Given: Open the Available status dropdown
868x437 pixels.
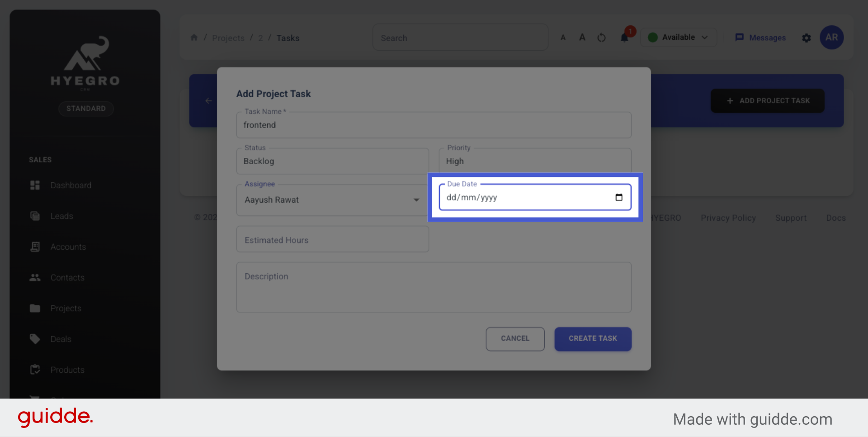Looking at the screenshot, I should tap(678, 38).
